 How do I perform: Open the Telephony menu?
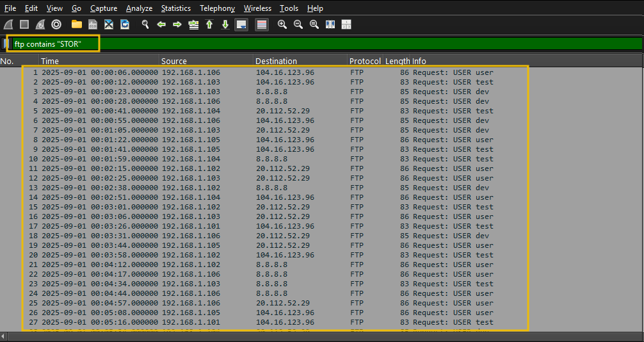pyautogui.click(x=217, y=8)
